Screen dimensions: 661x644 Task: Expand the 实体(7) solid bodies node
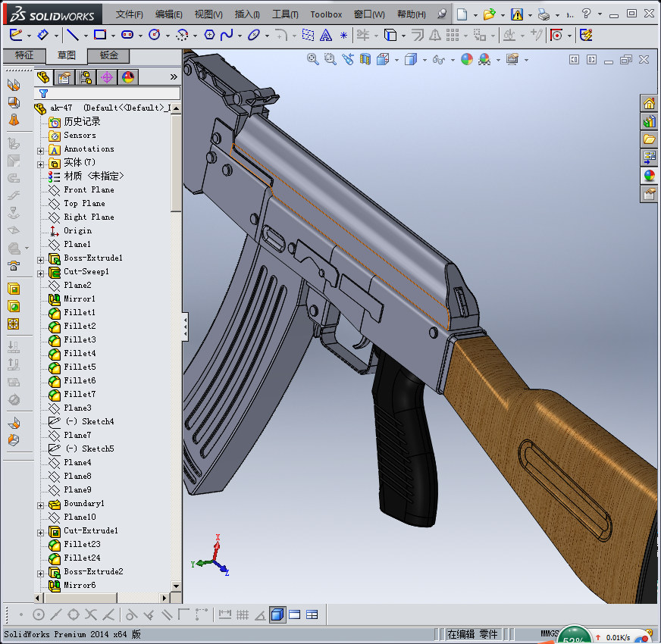pyautogui.click(x=40, y=164)
